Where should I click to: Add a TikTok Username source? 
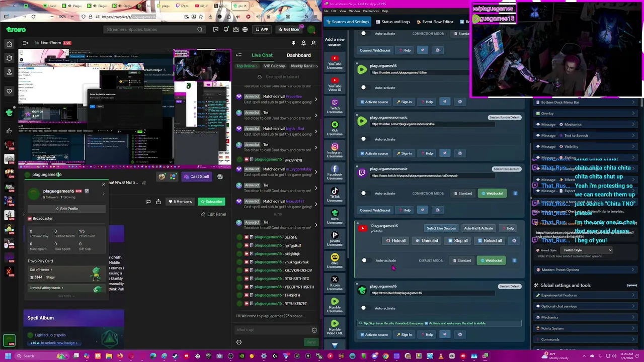(x=335, y=194)
